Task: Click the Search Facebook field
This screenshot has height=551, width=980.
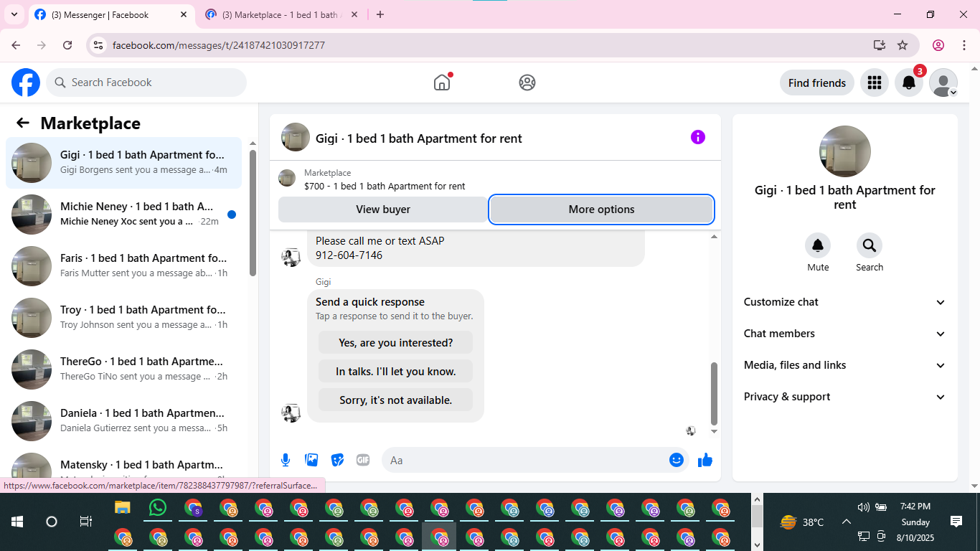Action: click(146, 83)
